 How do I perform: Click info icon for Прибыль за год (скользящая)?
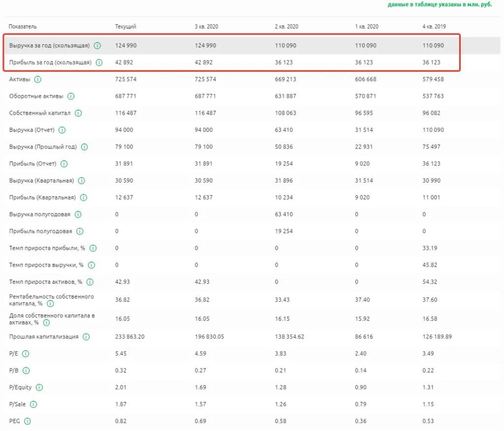tap(99, 62)
